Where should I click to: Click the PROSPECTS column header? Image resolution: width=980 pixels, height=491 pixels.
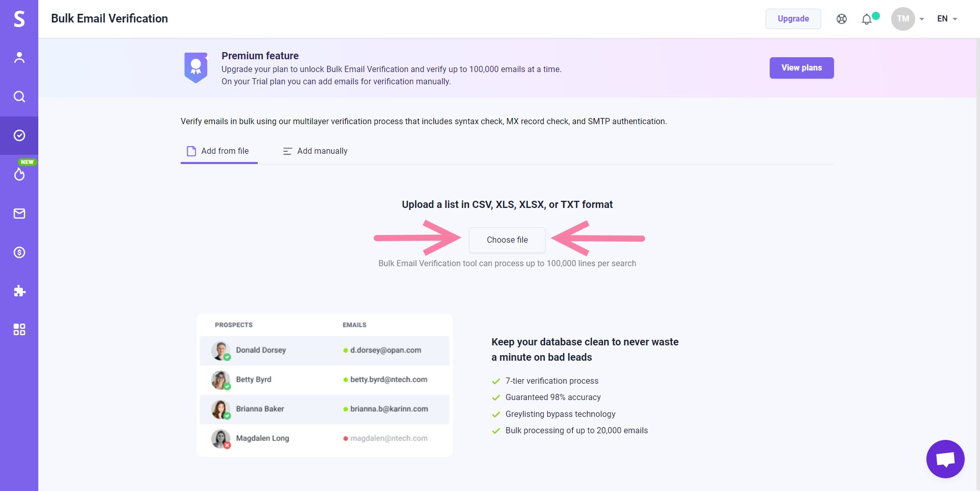coord(234,325)
